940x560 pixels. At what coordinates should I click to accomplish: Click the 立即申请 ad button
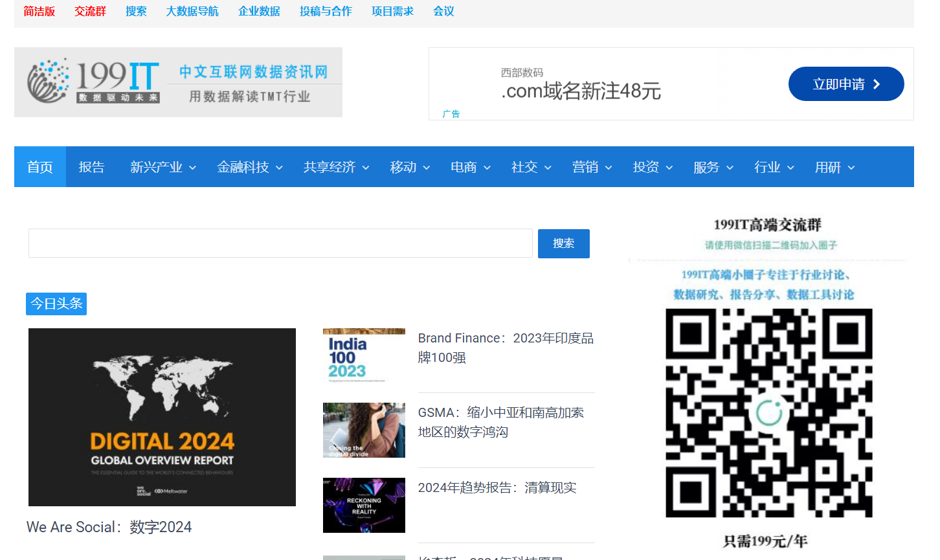click(x=846, y=84)
